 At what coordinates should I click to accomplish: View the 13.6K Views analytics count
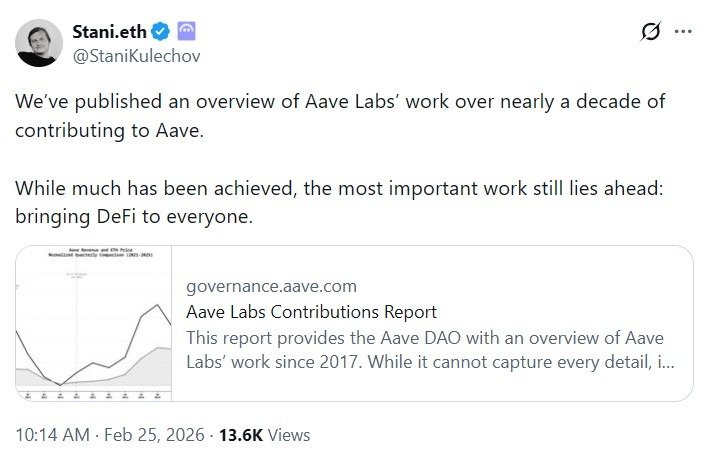[x=242, y=435]
